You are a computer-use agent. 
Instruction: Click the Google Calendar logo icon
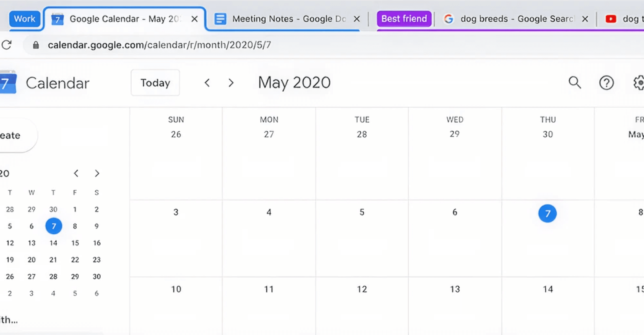point(8,82)
